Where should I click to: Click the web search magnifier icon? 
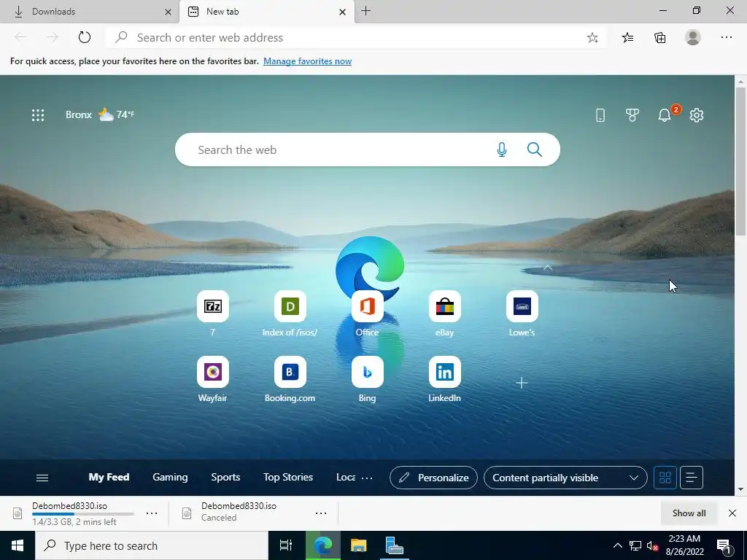pos(535,149)
